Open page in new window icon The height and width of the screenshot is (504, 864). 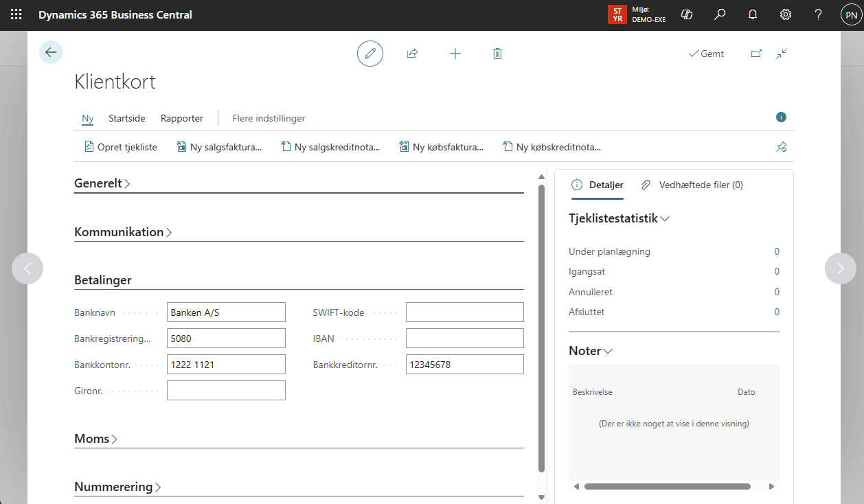click(756, 54)
